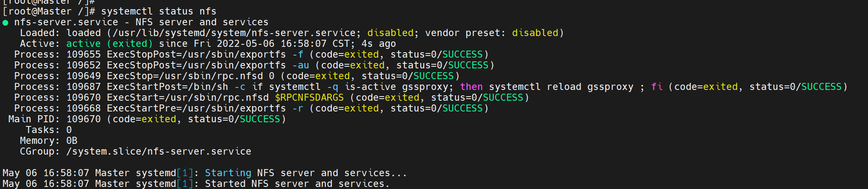Image resolution: width=868 pixels, height=189 pixels.
Task: Click the 'Memory: 0B' value
Action: (72, 141)
